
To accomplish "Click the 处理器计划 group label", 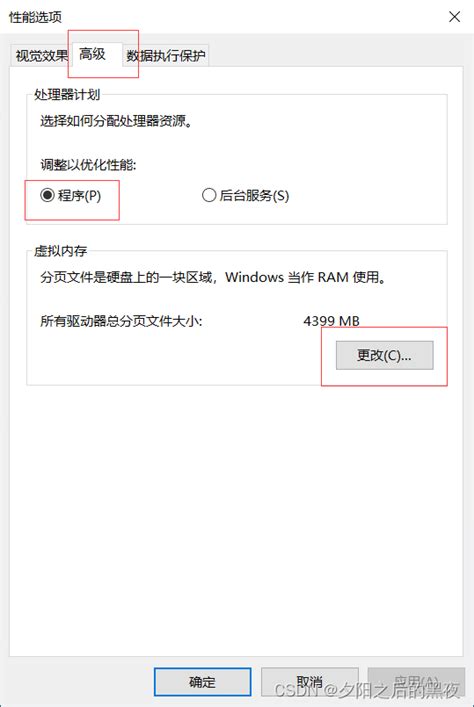I will (x=67, y=95).
